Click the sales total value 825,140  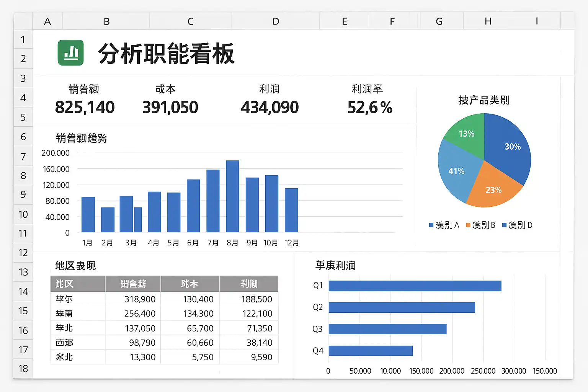tap(85, 107)
